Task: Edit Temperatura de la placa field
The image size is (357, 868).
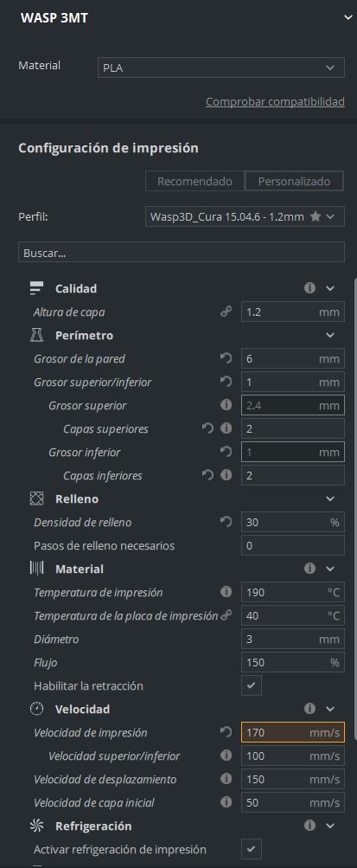Action: [293, 615]
